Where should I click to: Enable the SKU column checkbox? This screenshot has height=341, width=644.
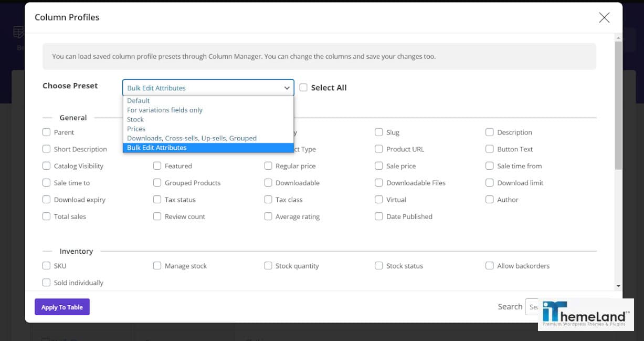[x=46, y=266]
